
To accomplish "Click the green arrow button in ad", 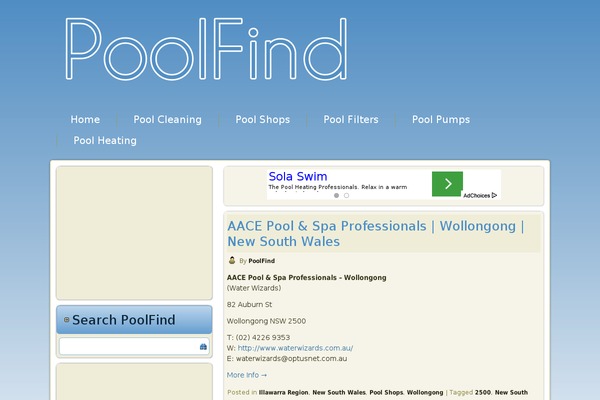I will (x=447, y=184).
